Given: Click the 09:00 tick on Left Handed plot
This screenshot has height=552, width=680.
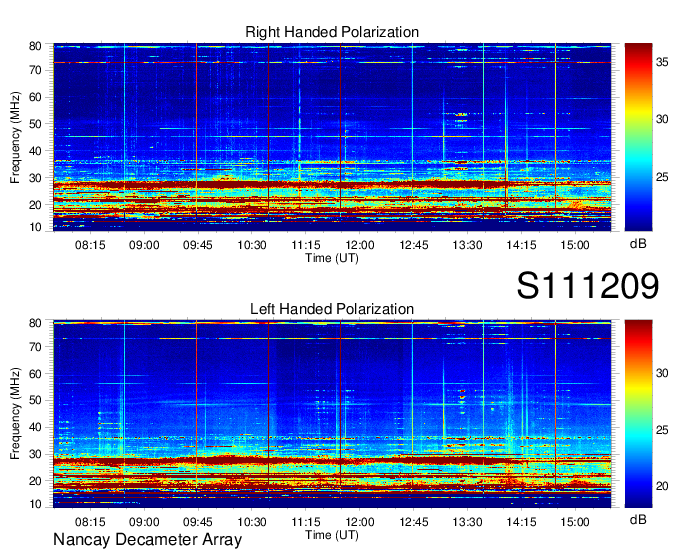Looking at the screenshot, I should [144, 522].
